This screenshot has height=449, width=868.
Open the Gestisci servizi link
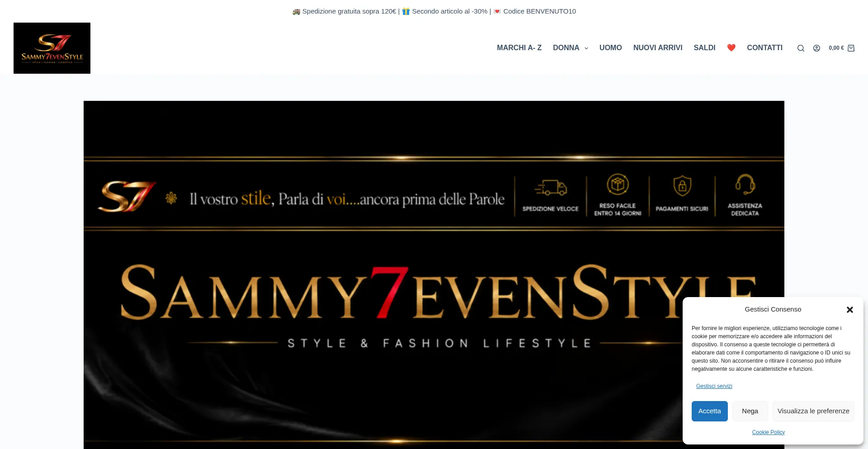click(714, 386)
